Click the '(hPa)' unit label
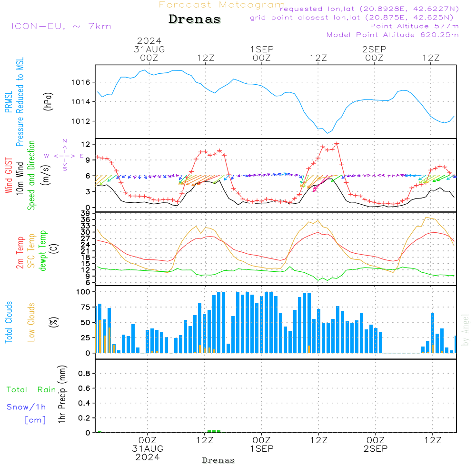The height and width of the screenshot is (476, 476). [x=48, y=101]
